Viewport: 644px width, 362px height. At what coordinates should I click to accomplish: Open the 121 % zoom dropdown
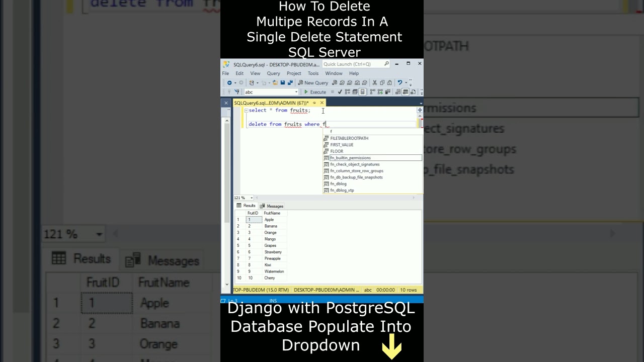252,198
